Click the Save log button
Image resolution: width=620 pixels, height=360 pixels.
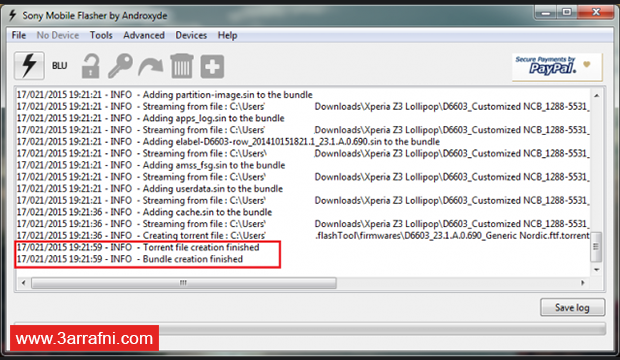[x=572, y=307]
